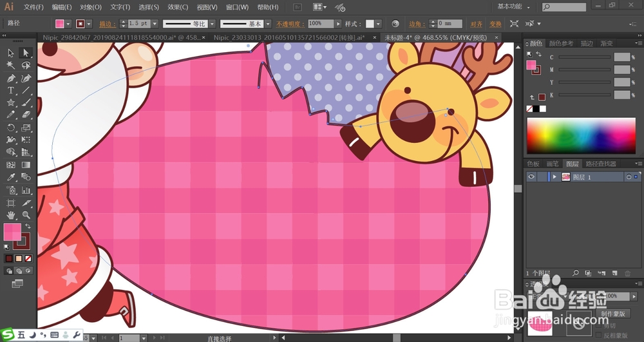Select the Paintbrush tool
Viewport: 644px width, 342px height.
(26, 102)
